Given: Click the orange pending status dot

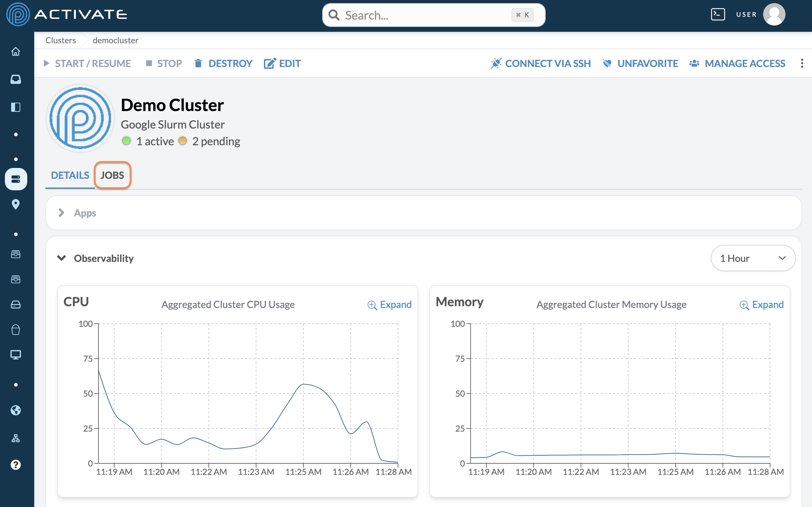Looking at the screenshot, I should (183, 141).
